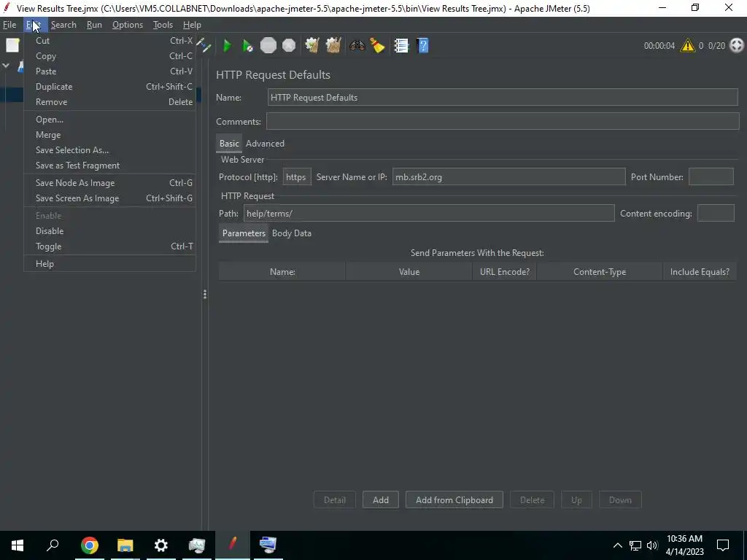Choose Open... from Edit menu
The image size is (747, 560).
click(x=109, y=120)
